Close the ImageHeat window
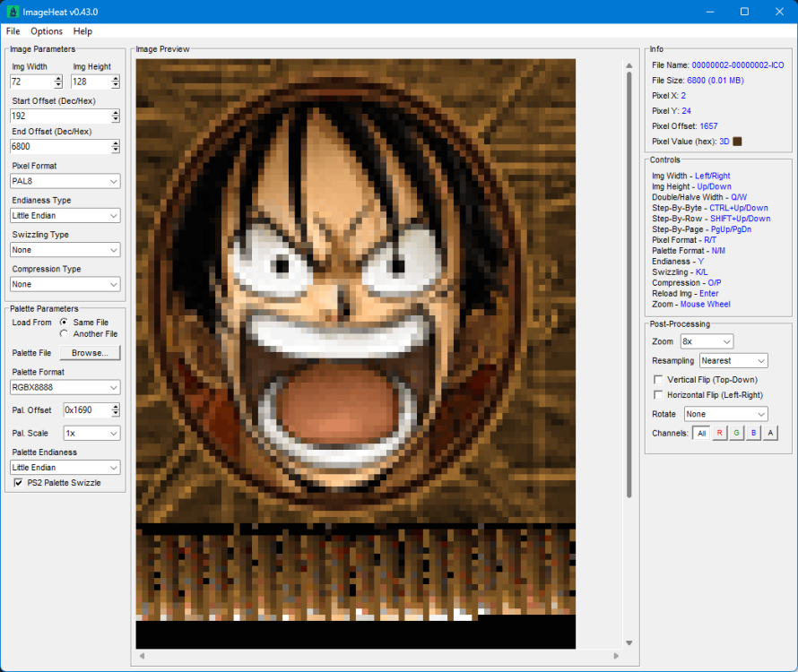This screenshot has height=672, width=798. tap(779, 12)
